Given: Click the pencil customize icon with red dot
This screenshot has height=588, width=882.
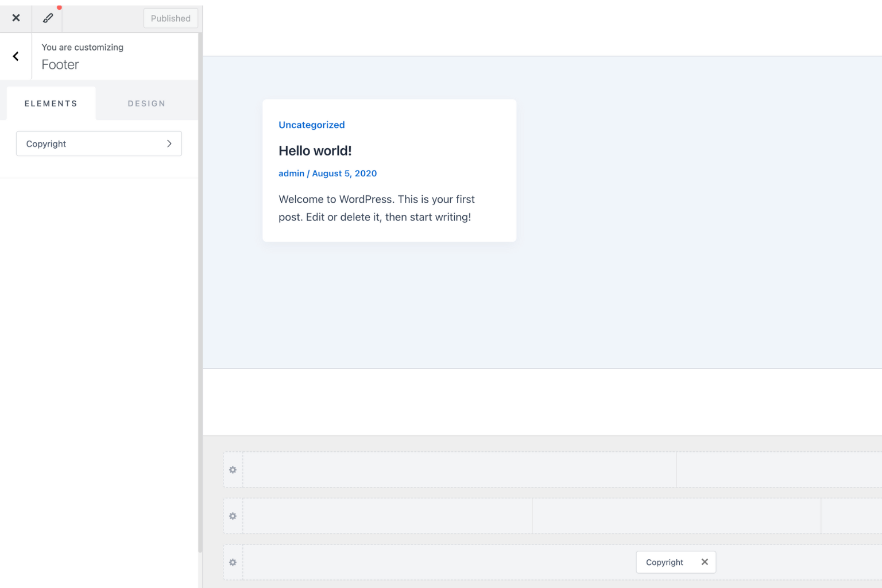Looking at the screenshot, I should coord(47,18).
